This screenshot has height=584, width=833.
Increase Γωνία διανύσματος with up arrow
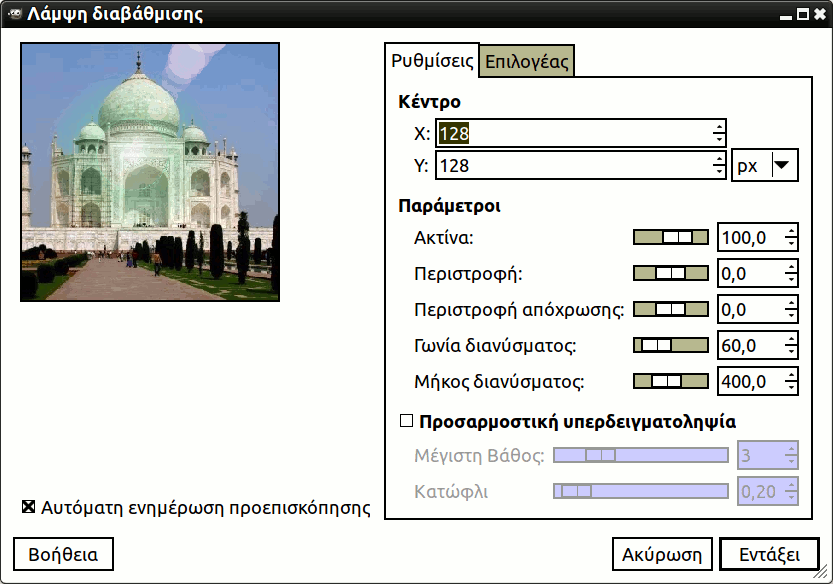coord(791,340)
